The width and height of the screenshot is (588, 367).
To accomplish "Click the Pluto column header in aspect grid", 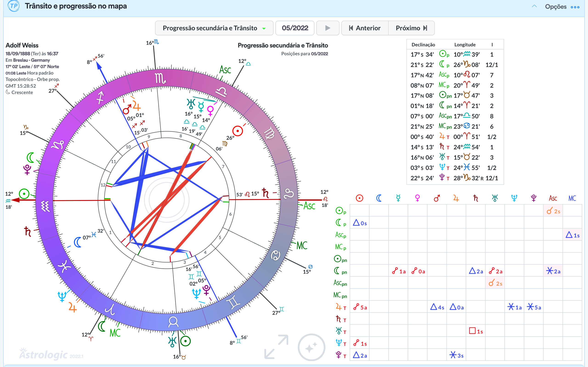I will [534, 198].
